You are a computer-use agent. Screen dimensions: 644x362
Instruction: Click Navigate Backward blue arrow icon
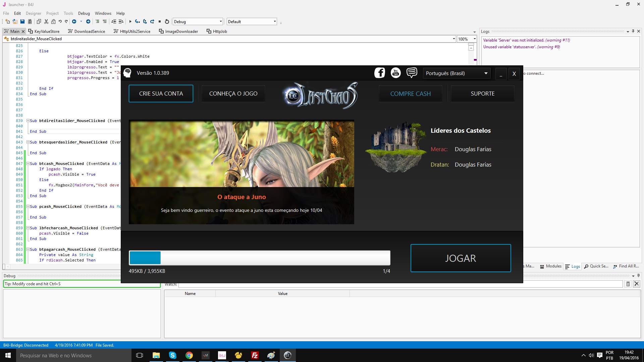point(74,21)
